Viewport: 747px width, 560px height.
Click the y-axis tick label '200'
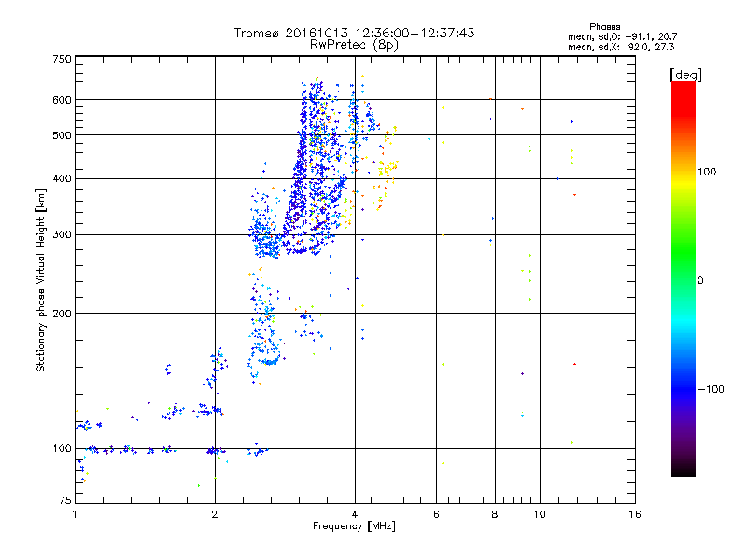pyautogui.click(x=62, y=314)
